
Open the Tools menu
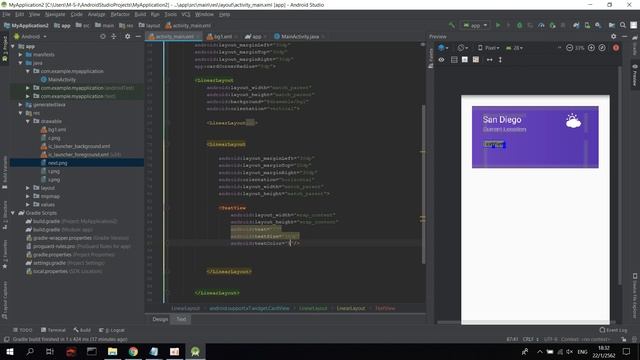(x=171, y=14)
